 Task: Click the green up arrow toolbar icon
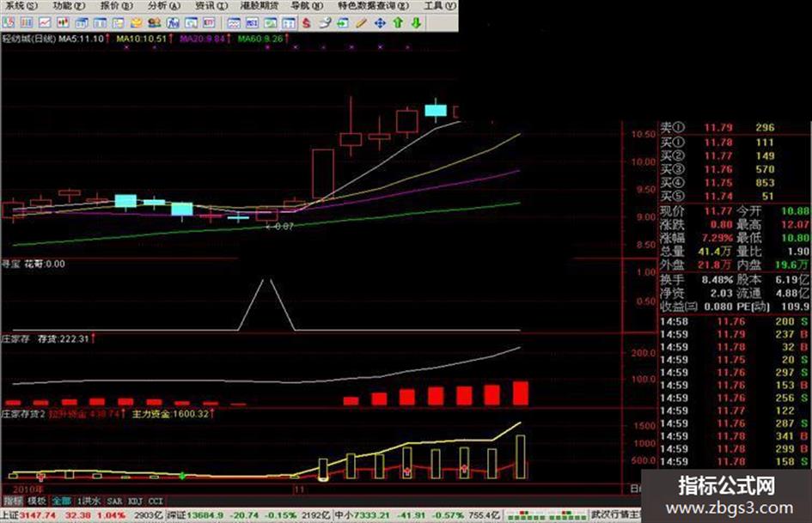tap(398, 23)
